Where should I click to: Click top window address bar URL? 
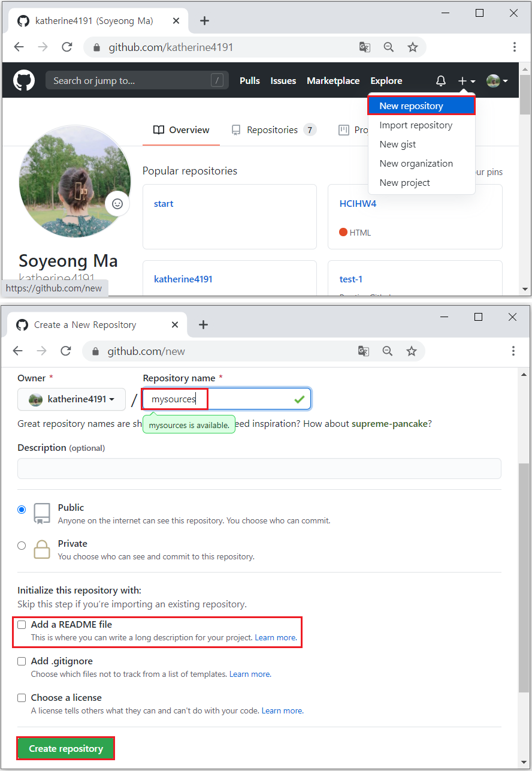[x=171, y=47]
